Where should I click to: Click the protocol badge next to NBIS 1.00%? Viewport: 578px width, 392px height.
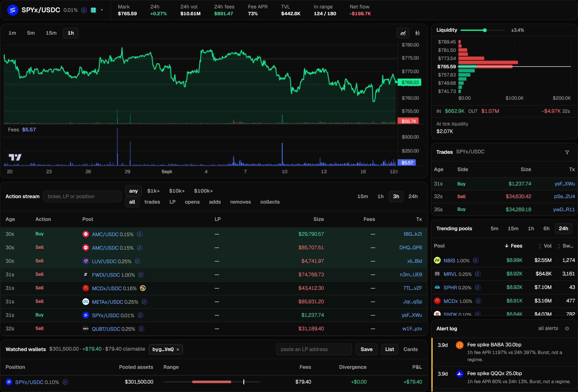(476, 260)
